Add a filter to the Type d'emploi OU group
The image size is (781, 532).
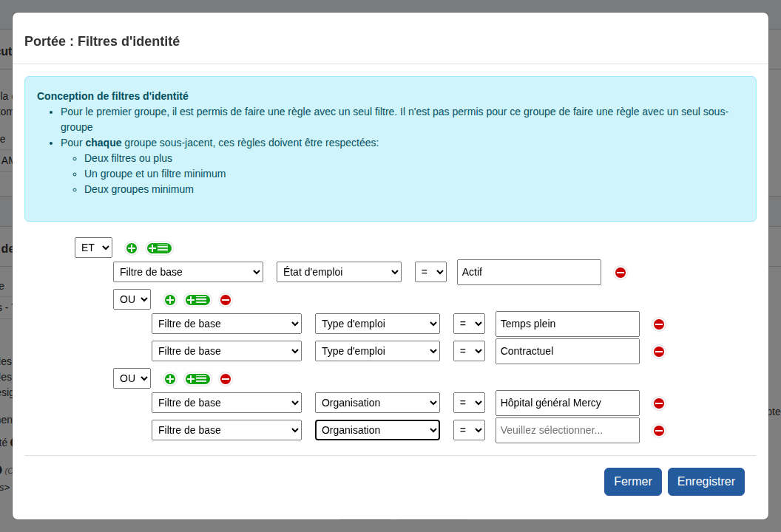170,299
